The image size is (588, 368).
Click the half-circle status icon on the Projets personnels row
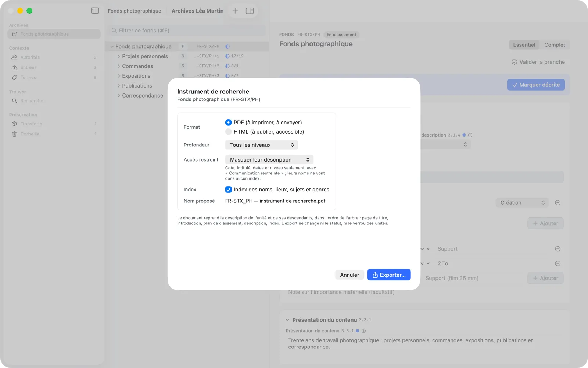click(x=227, y=56)
